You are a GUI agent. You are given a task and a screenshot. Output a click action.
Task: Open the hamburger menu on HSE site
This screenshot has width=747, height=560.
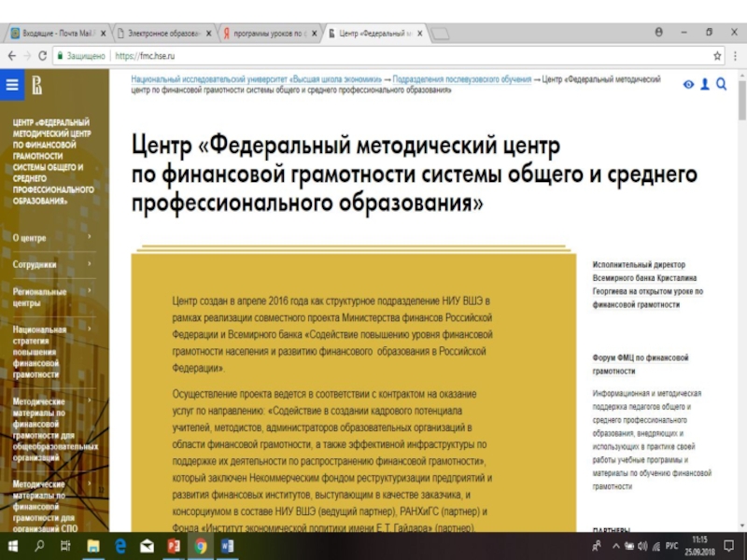pos(12,85)
